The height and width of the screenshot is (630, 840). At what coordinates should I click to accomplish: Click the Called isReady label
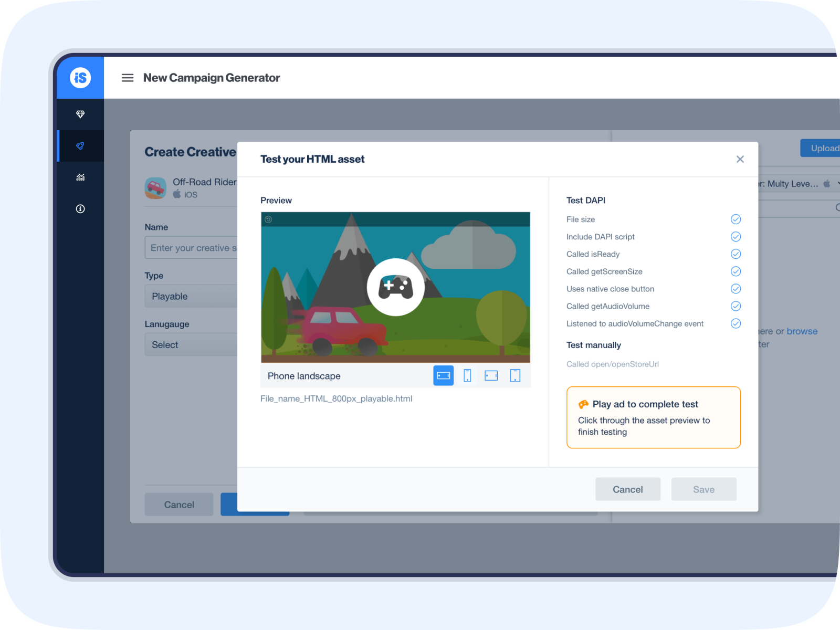pos(593,254)
